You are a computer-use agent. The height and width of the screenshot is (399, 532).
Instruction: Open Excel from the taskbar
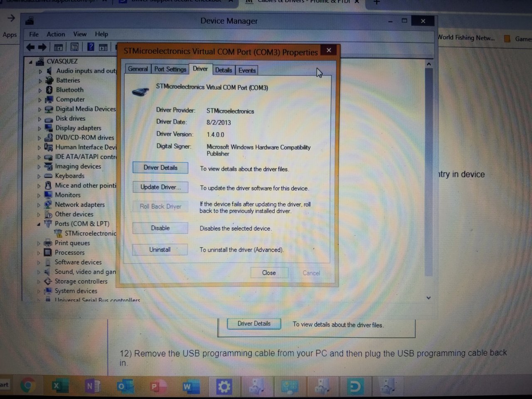point(60,387)
